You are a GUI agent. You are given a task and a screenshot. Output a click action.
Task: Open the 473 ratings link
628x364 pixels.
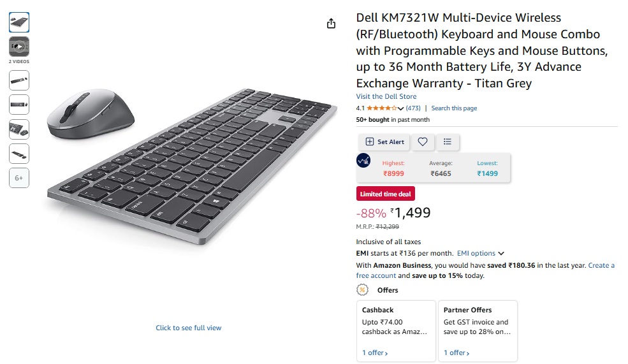(413, 108)
